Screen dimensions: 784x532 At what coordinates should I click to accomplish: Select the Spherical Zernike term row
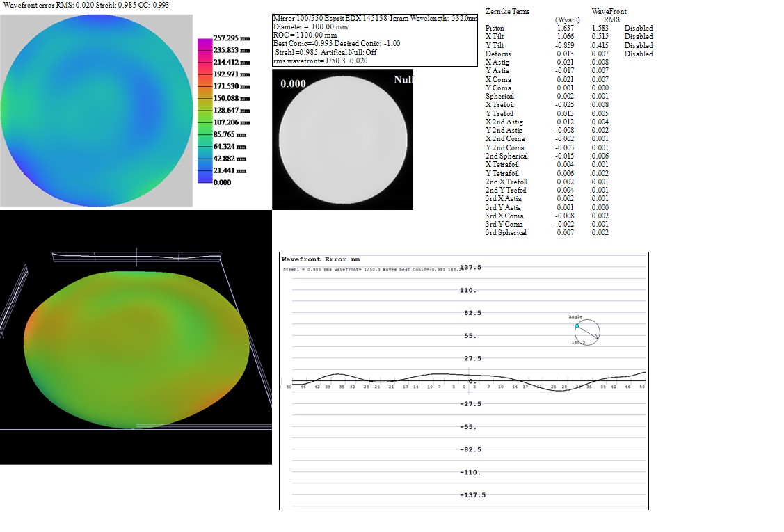click(499, 97)
